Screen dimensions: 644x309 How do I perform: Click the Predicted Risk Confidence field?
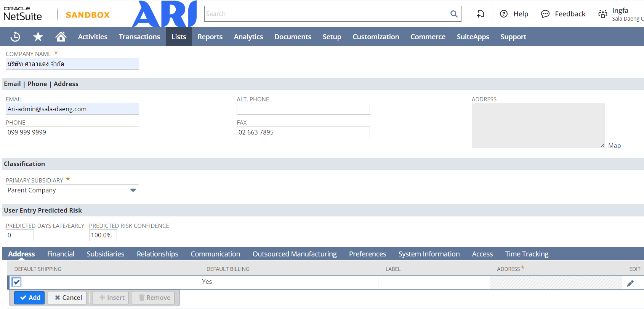(103, 235)
